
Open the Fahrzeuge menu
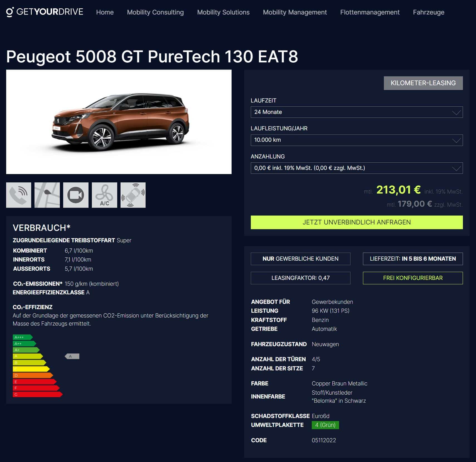point(429,12)
